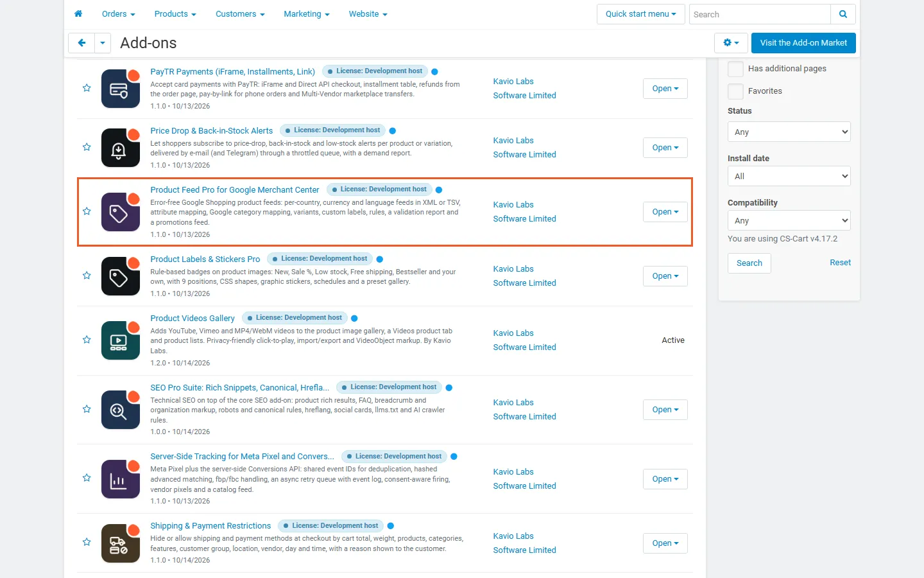
Task: Check the Has additional pages checkbox
Action: (735, 69)
